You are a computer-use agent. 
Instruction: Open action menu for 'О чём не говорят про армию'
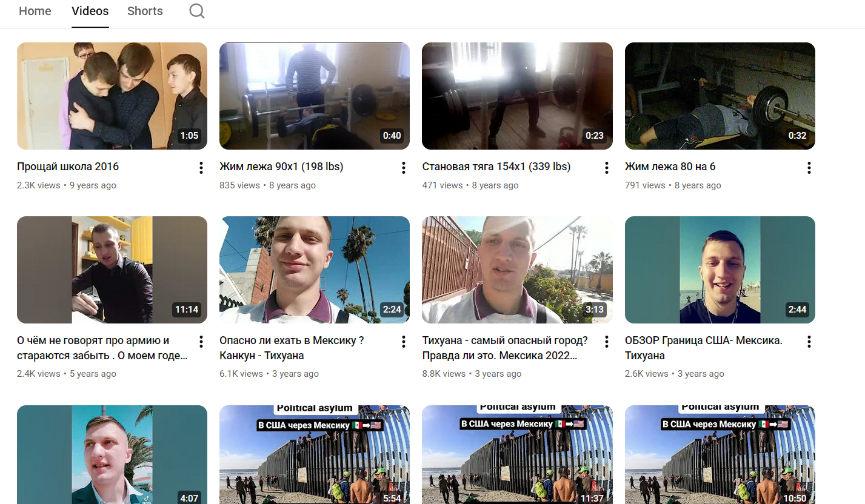201,342
